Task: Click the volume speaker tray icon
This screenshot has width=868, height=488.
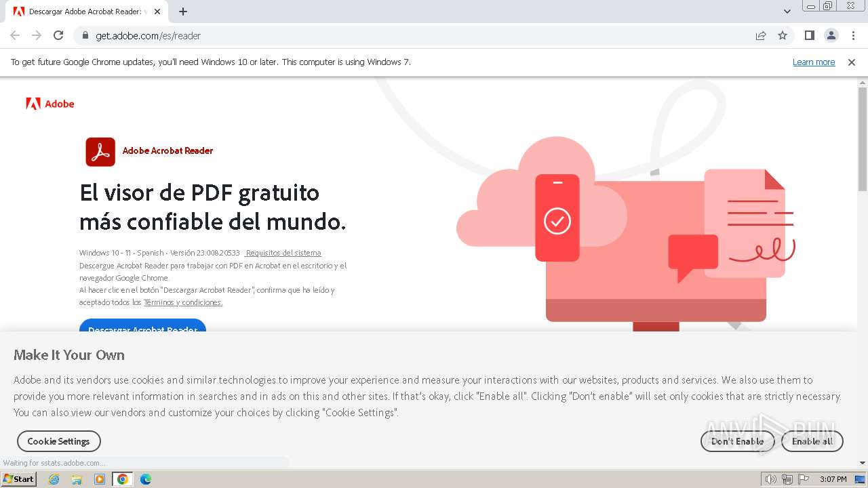Action: coord(770,479)
